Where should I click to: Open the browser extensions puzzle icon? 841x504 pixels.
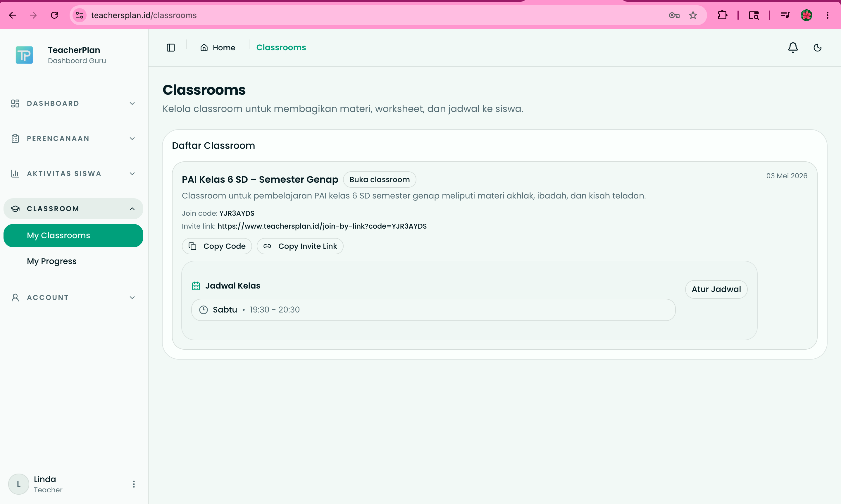tap(723, 15)
